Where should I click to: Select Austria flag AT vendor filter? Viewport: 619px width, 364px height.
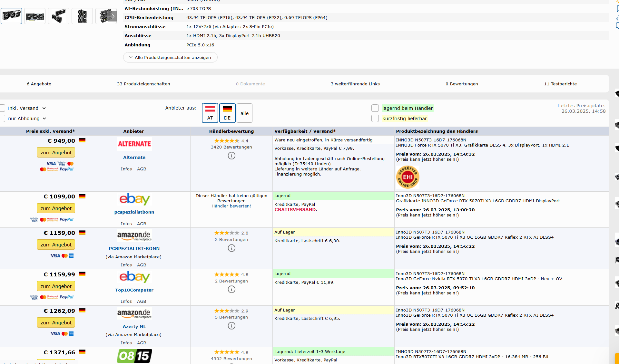click(x=210, y=113)
